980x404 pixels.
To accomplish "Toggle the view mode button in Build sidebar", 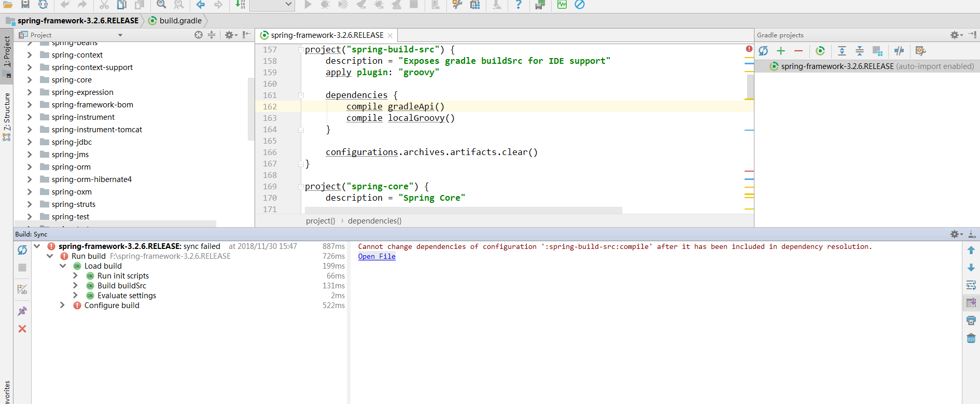I will (22, 289).
